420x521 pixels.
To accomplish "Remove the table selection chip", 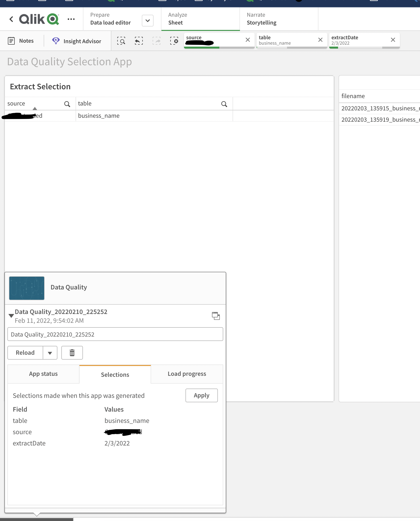I will click(x=320, y=40).
